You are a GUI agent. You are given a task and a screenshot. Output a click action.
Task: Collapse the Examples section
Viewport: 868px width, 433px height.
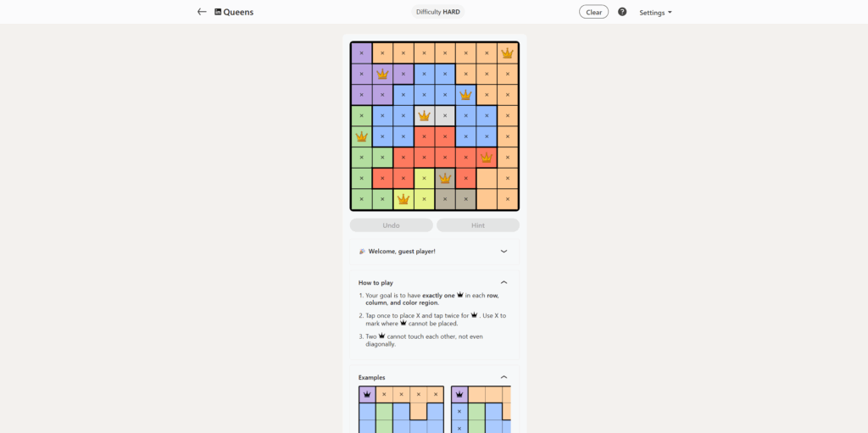(504, 377)
